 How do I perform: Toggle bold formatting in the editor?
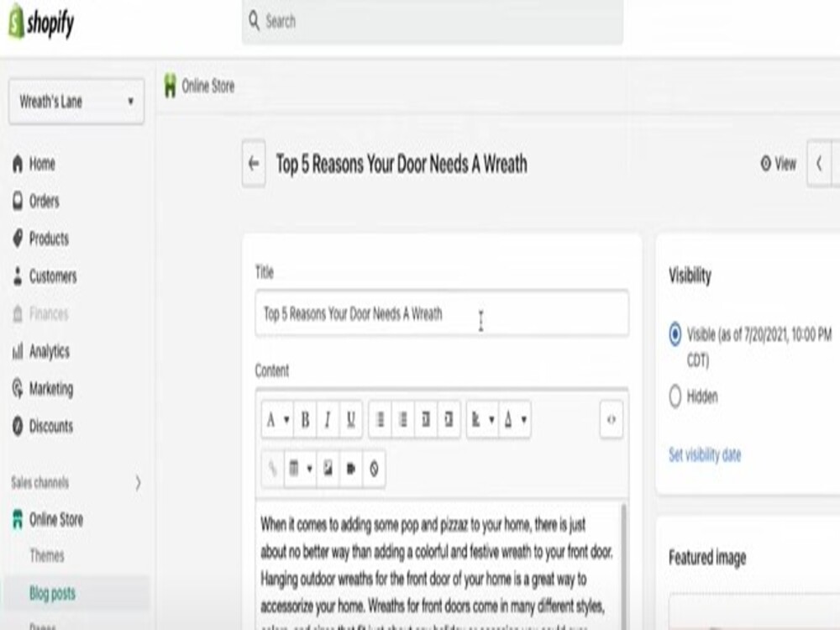pyautogui.click(x=303, y=420)
